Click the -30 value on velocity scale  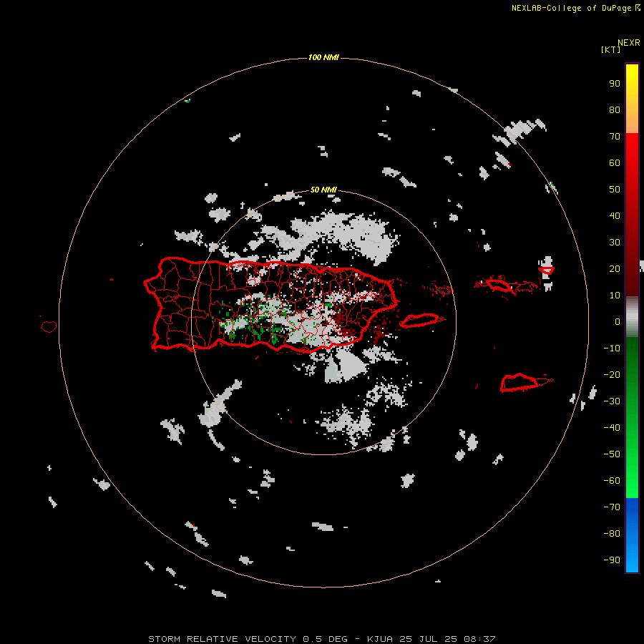pyautogui.click(x=612, y=401)
